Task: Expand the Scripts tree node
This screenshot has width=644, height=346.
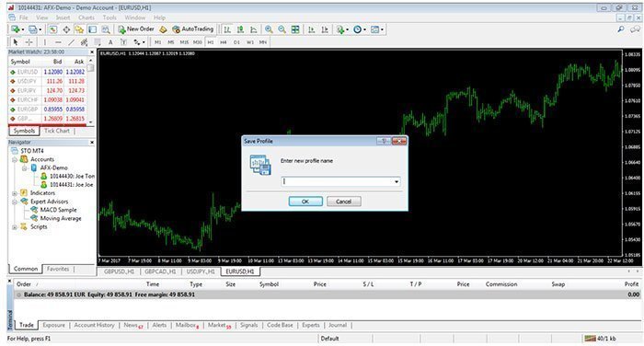Action: (x=15, y=226)
